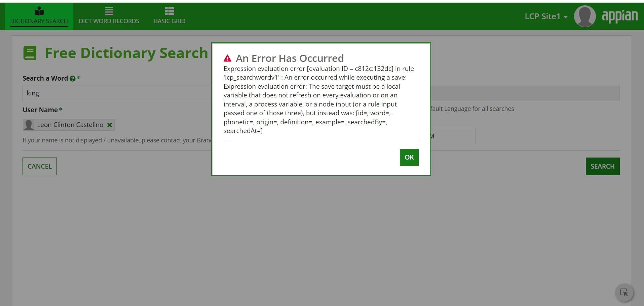This screenshot has width=644, height=306.
Task: Click the Leon Clinton Castelino user avatar
Action: point(29,125)
